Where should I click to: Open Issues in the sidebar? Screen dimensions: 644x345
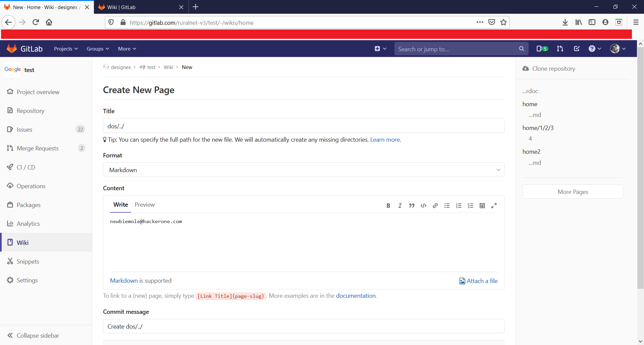pos(24,130)
